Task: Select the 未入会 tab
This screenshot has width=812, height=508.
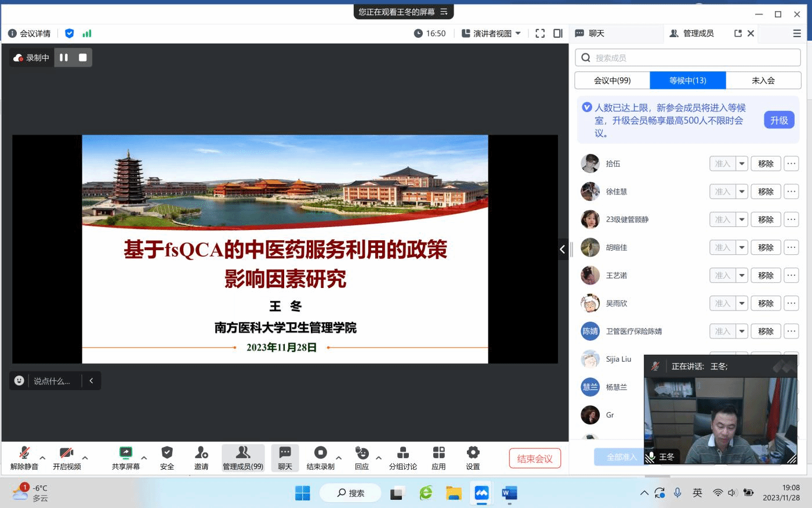Action: pos(763,81)
